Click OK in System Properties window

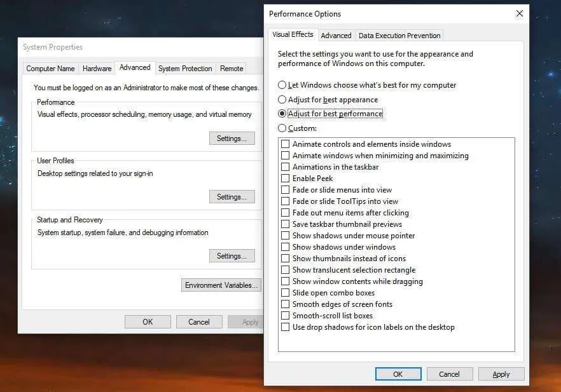[148, 322]
